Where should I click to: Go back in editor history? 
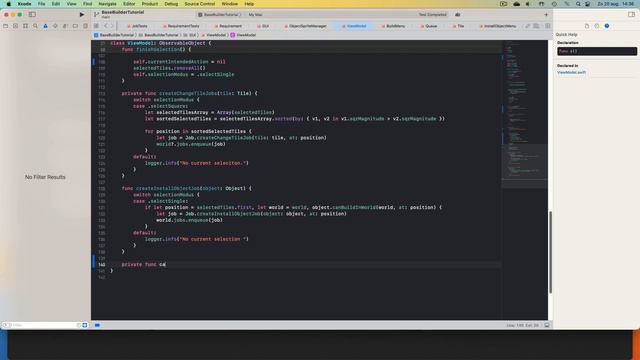pyautogui.click(x=106, y=26)
